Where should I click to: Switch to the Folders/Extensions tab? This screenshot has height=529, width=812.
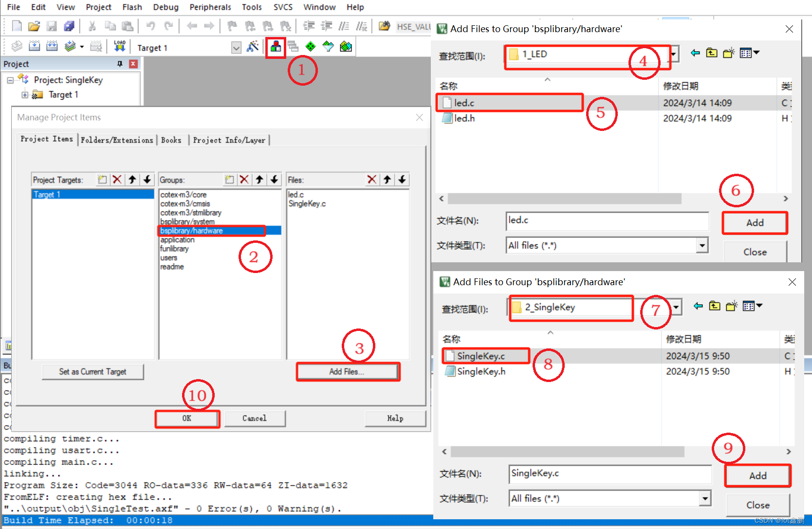pos(117,140)
